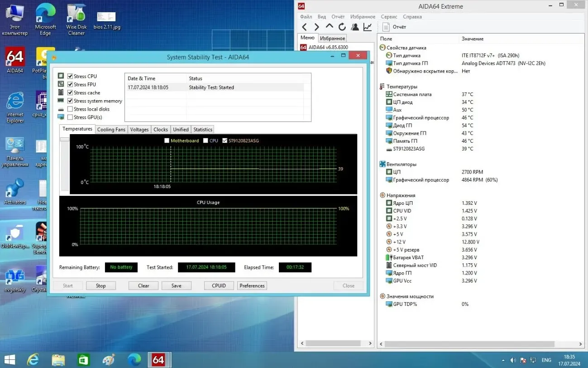Click the graph chart icon in AIDA64 toolbar

coord(367,27)
